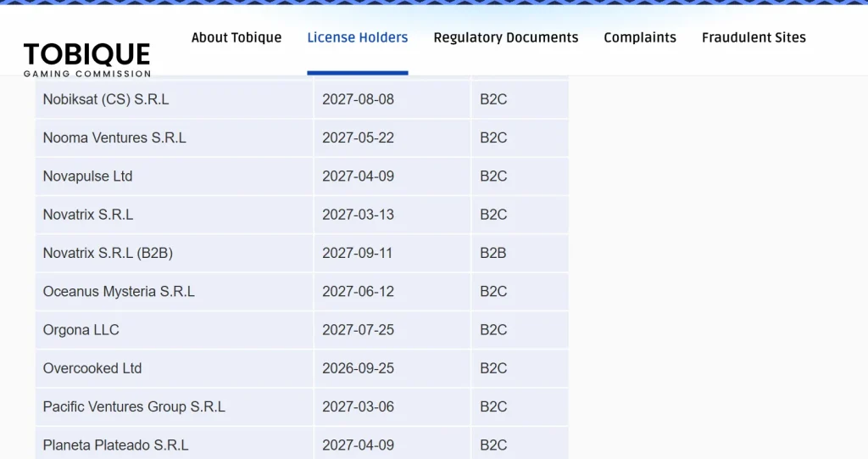868x459 pixels.
Task: Select the License Holders tab
Action: click(x=358, y=37)
